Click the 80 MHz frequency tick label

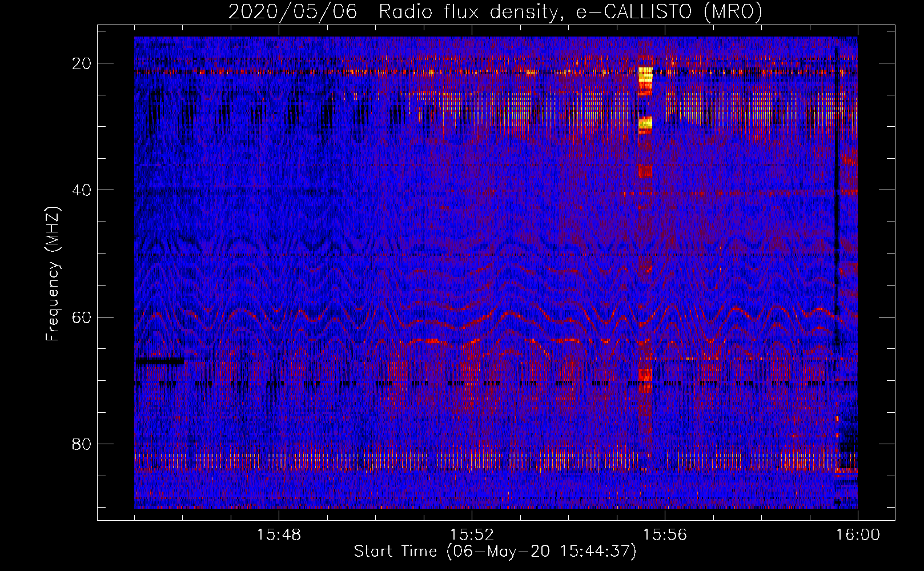tap(82, 444)
